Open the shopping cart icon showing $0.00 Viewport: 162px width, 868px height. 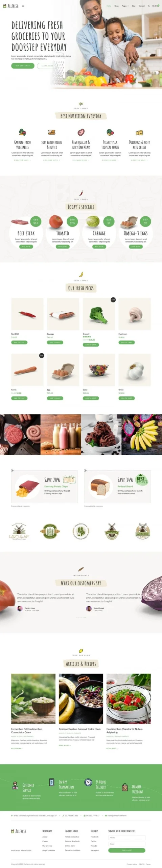tap(156, 6)
